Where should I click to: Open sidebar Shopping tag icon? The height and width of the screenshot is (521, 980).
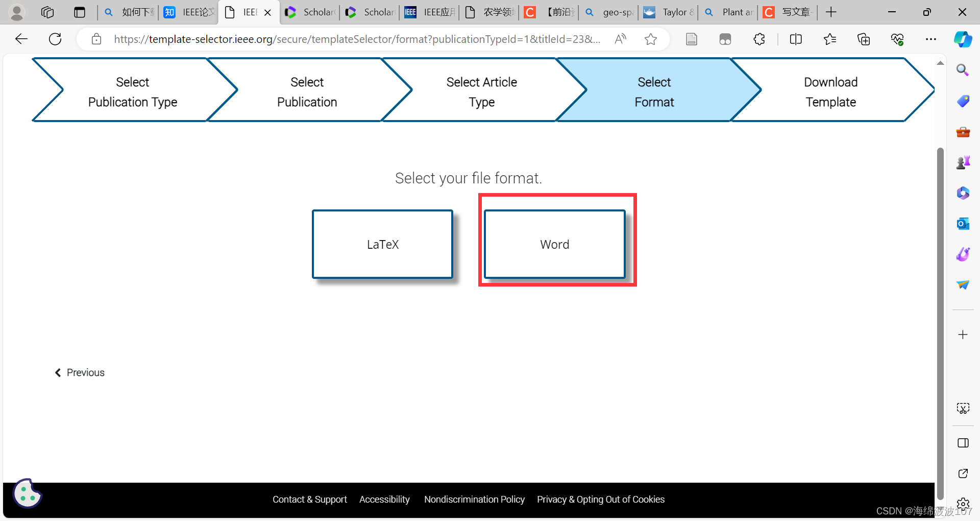[x=963, y=101]
